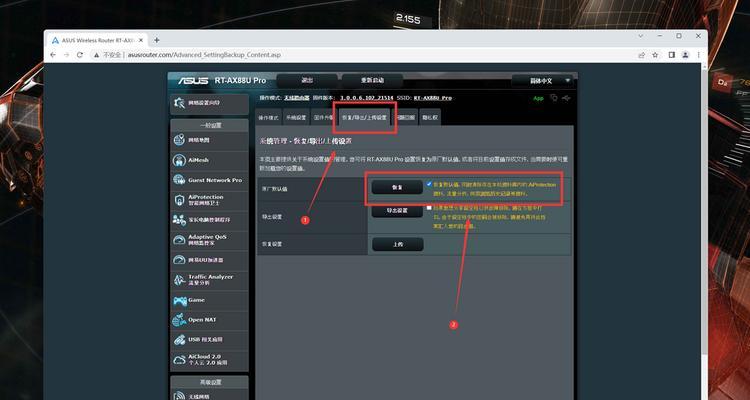Viewport: 750px width, 400px height.
Task: Open the Game sidebar entry
Action: pyautogui.click(x=209, y=300)
